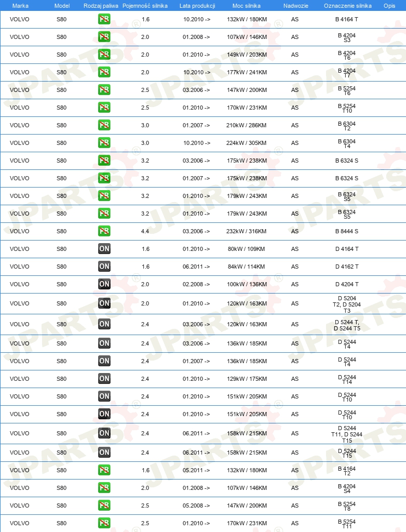The image size is (406, 532).
Task: Click the 4.4 engine capacity cell
Action: pyautogui.click(x=145, y=231)
